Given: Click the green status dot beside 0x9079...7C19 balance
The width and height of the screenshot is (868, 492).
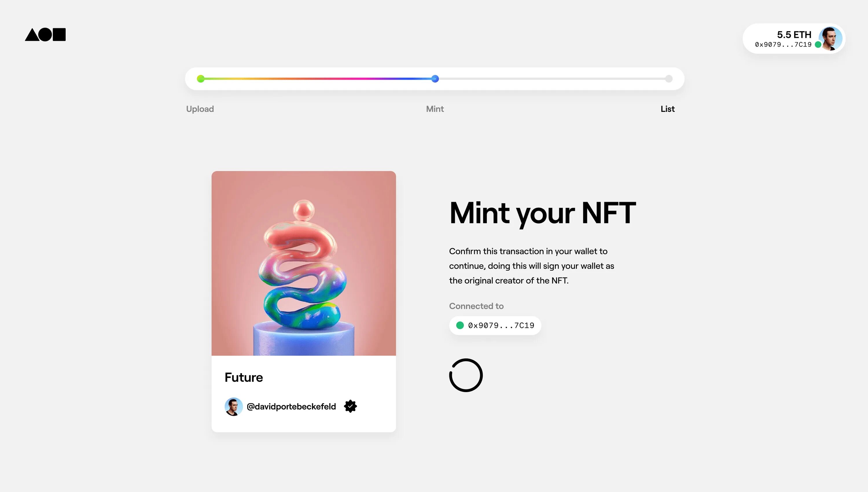Looking at the screenshot, I should click(x=818, y=44).
